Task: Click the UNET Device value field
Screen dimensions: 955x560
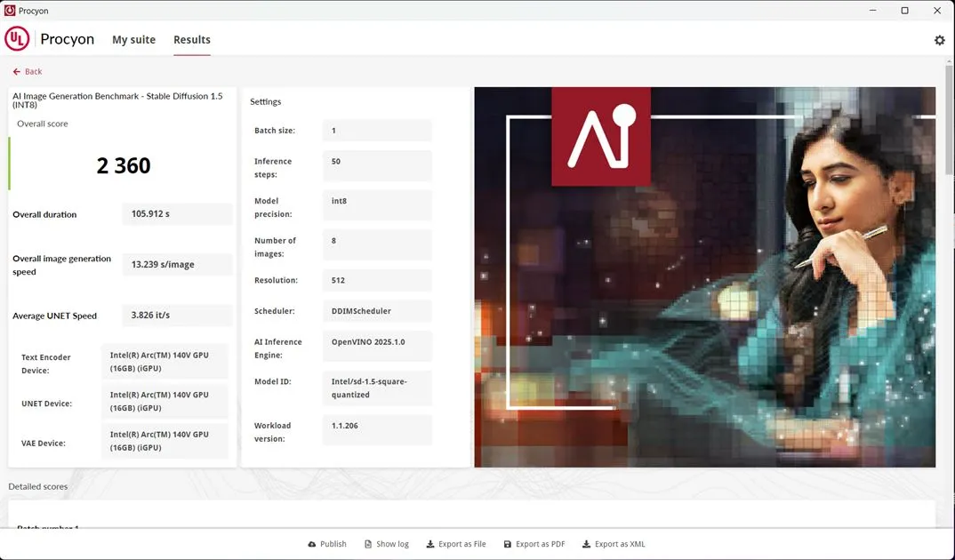Action: (165, 401)
